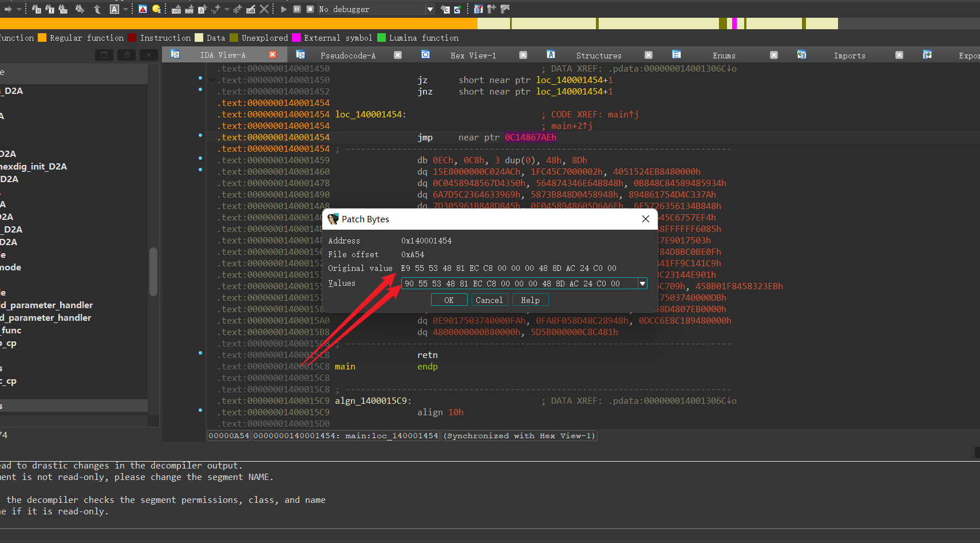The image size is (980, 543).
Task: Close the Pseudocode-A tab
Action: click(398, 55)
